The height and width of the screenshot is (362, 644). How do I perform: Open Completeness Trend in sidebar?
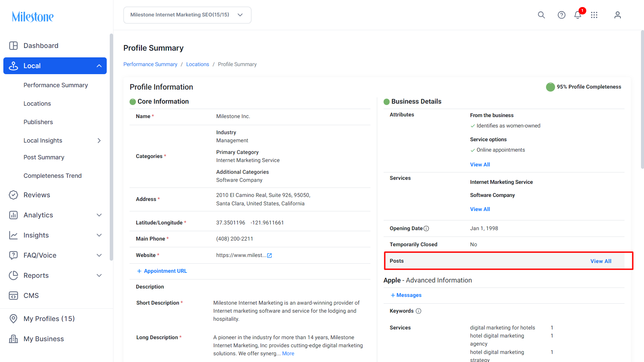click(53, 176)
